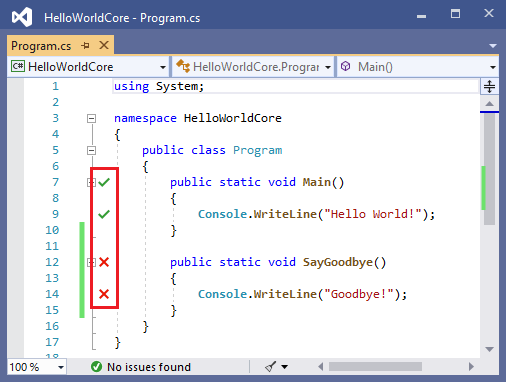The width and height of the screenshot is (506, 382).
Task: Click line number 16 in the margin
Action: pyautogui.click(x=52, y=326)
